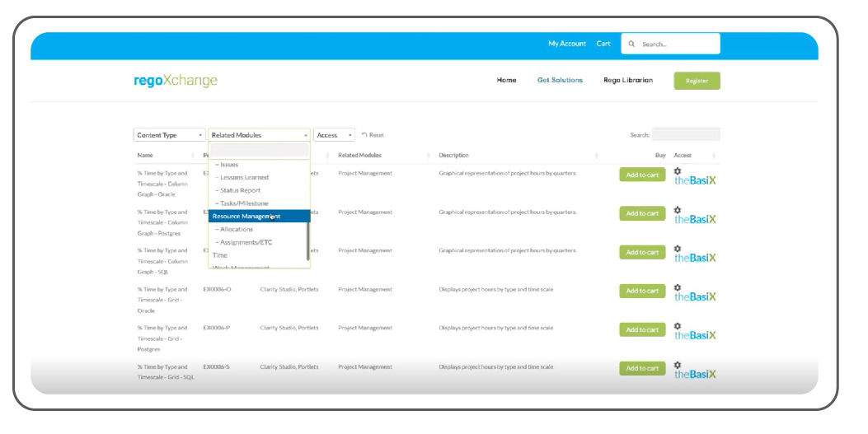Click the table Search field
Screen dimensions: 868x434
coord(686,134)
